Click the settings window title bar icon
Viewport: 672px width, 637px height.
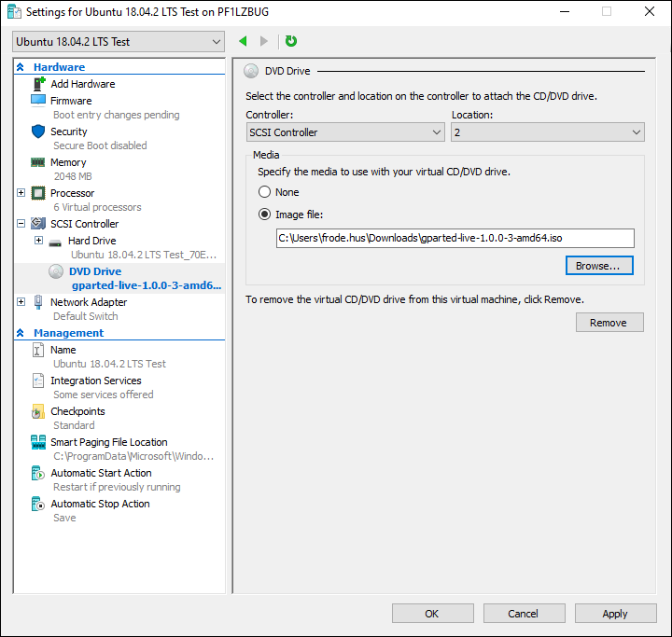click(x=15, y=12)
